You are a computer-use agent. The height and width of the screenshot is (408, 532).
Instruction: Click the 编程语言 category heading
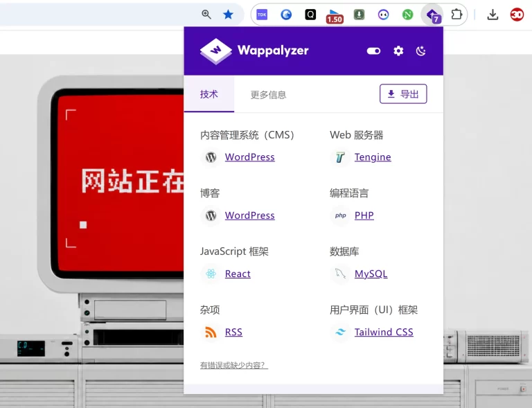point(349,193)
